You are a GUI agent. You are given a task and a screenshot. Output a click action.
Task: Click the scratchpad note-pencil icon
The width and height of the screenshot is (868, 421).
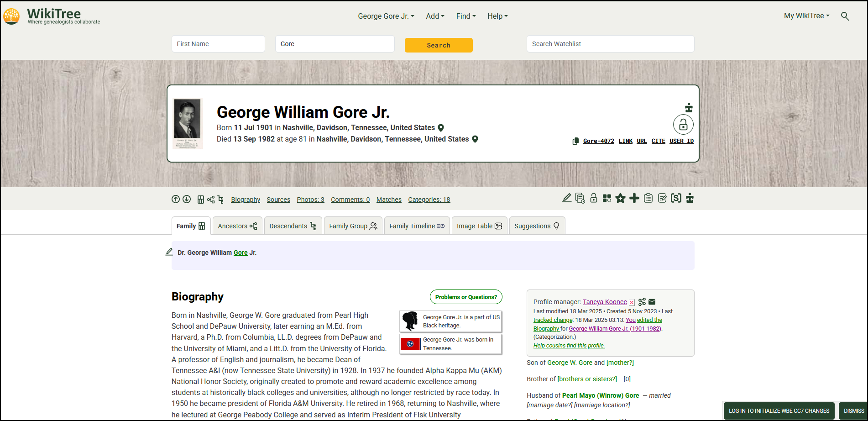pyautogui.click(x=662, y=198)
